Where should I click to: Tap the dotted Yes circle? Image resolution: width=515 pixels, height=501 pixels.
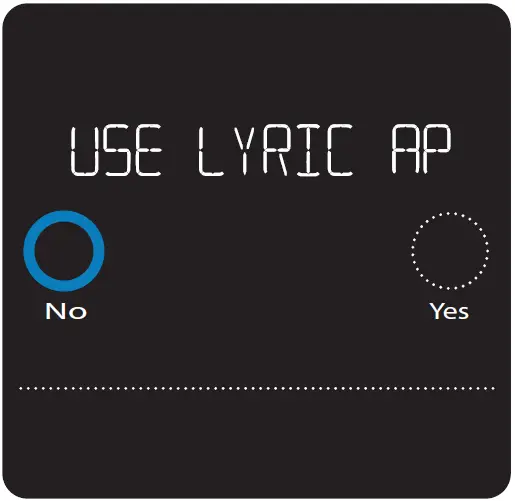(450, 251)
